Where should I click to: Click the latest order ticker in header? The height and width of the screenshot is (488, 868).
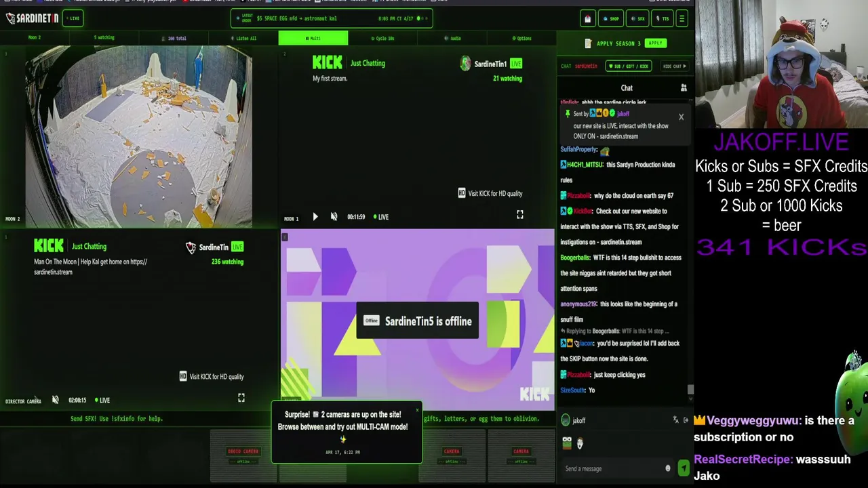[x=331, y=19]
